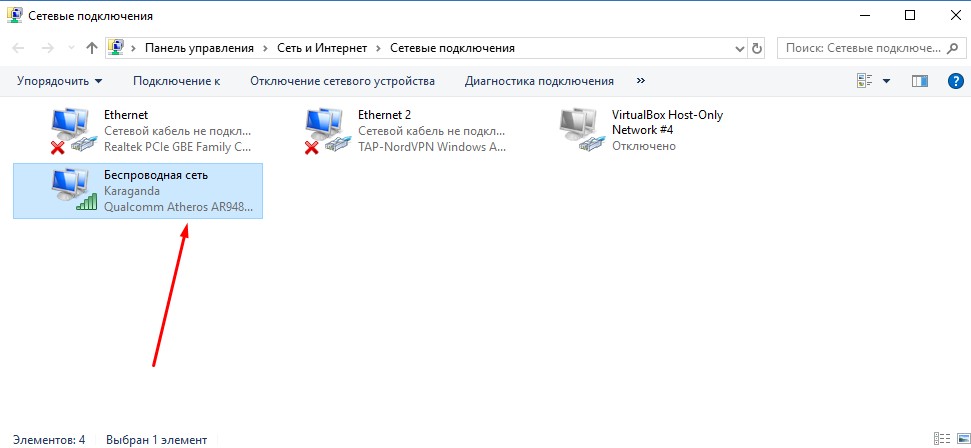Expand the address bar history dropdown
The width and height of the screenshot is (971, 448).
(739, 48)
